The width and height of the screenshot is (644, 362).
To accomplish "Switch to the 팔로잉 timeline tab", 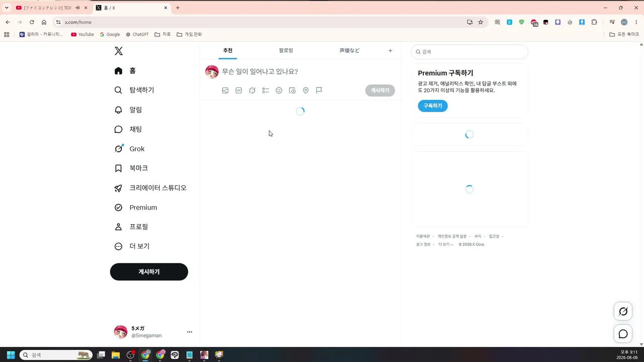I will coord(286,51).
